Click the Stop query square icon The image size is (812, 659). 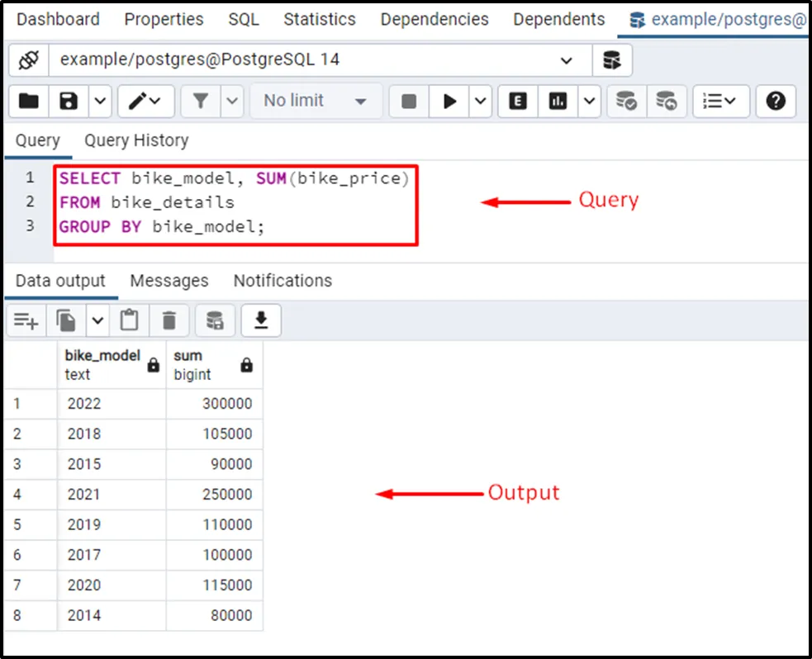tap(408, 101)
